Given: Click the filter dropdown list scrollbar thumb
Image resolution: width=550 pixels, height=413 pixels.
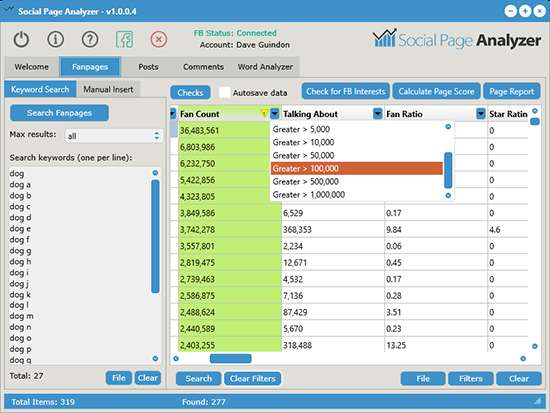Looking at the screenshot, I should coord(448,170).
